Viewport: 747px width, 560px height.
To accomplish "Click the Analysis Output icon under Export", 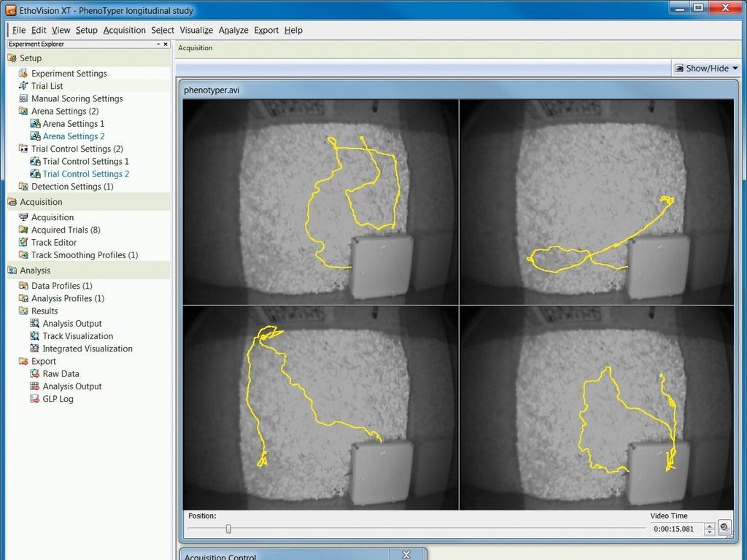I will 35,386.
